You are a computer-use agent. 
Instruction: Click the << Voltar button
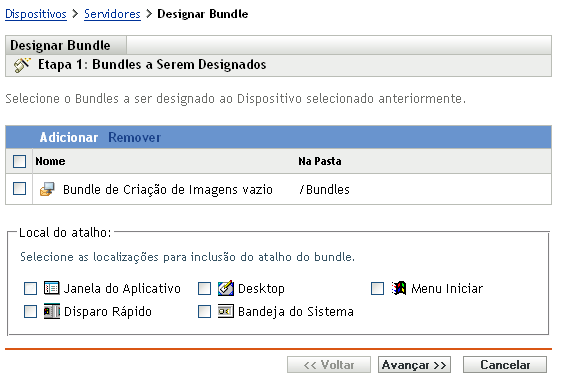coord(329,365)
